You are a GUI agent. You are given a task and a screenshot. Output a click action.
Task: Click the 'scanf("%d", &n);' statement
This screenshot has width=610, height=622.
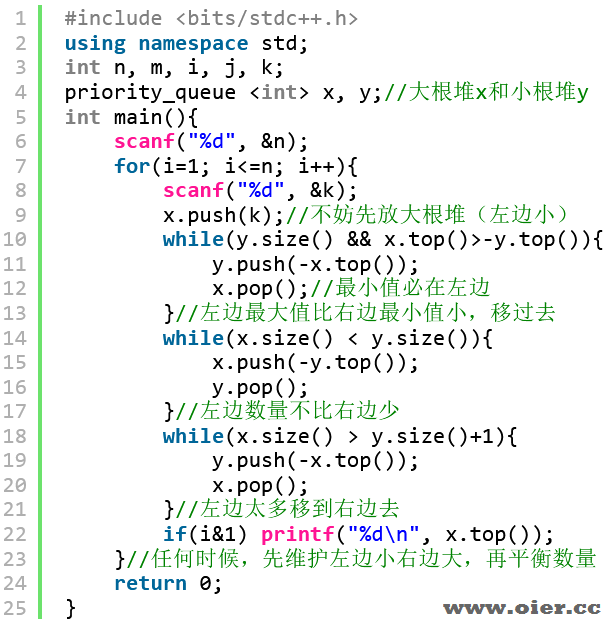pyautogui.click(x=211, y=142)
